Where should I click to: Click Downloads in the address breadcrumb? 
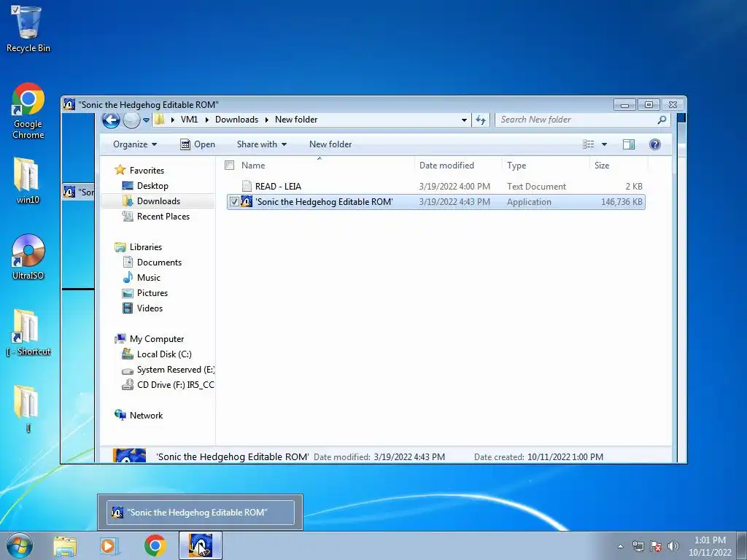coord(237,120)
